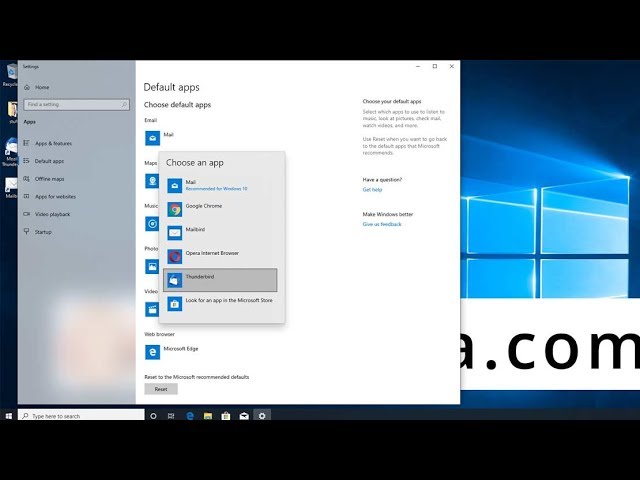640x480 pixels.
Task: Choose Google Chrome as the email app
Action: pos(220,209)
